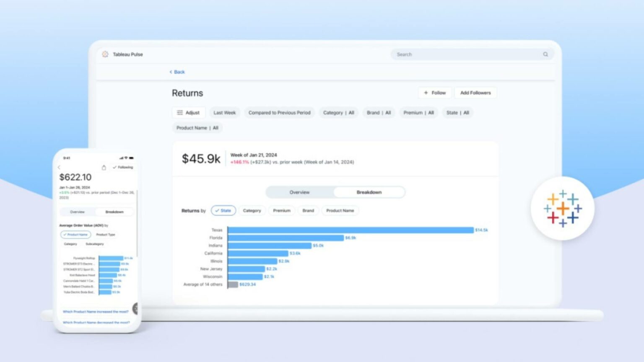Viewport: 644px width, 362px height.
Task: Tap the back chevron on the phone screen
Action: coord(59,167)
